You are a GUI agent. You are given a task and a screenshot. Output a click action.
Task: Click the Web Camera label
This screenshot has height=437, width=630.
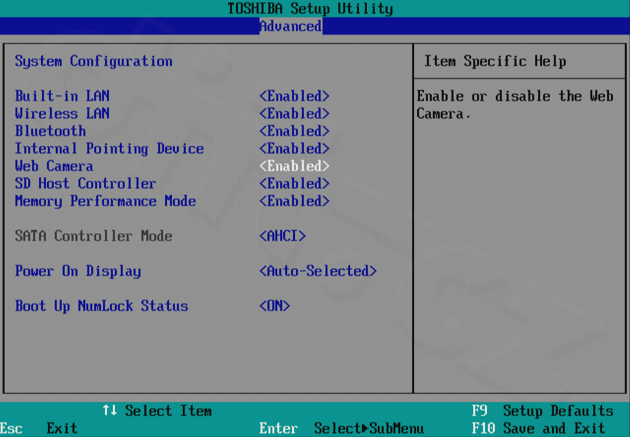[x=54, y=166]
